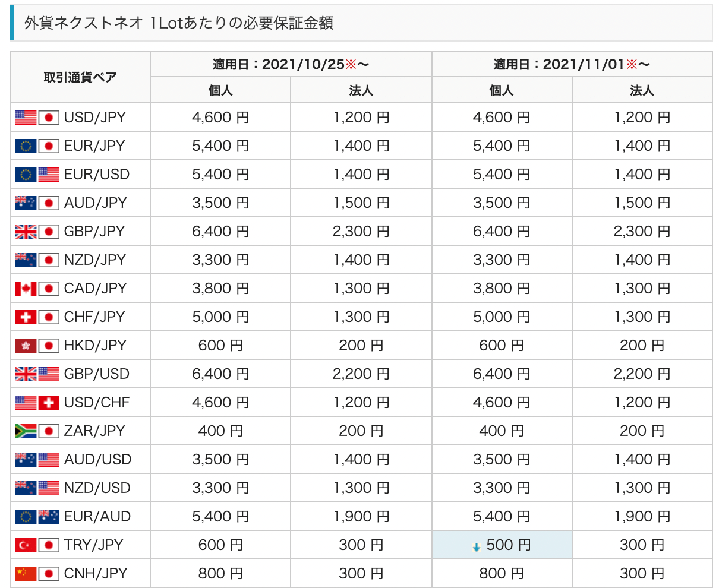The image size is (719, 588).
Task: Click the GBP/USD pair label
Action: click(x=97, y=374)
